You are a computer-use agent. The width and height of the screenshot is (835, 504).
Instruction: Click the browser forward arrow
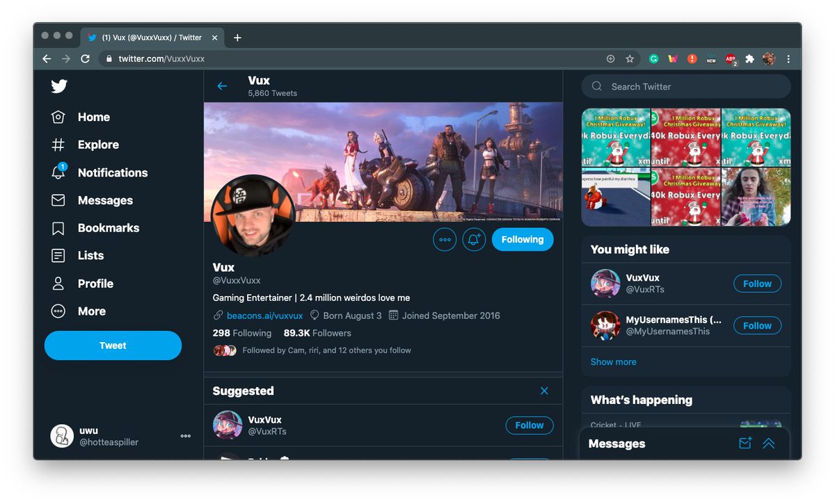(66, 59)
